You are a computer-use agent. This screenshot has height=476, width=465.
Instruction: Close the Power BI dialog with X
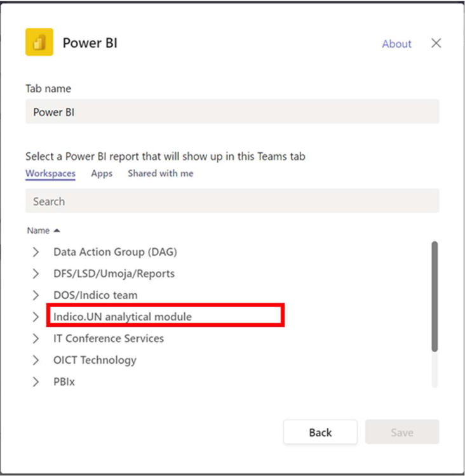pos(436,43)
